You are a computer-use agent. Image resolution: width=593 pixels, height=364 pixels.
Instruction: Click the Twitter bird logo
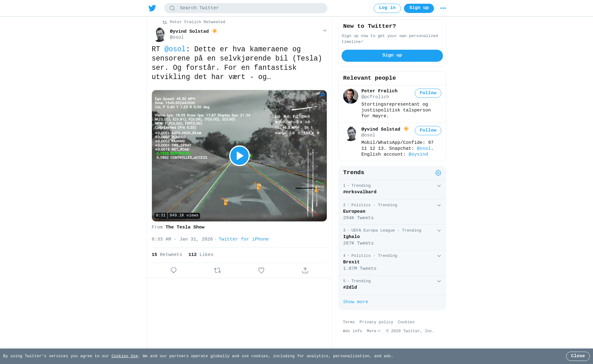[x=152, y=8]
